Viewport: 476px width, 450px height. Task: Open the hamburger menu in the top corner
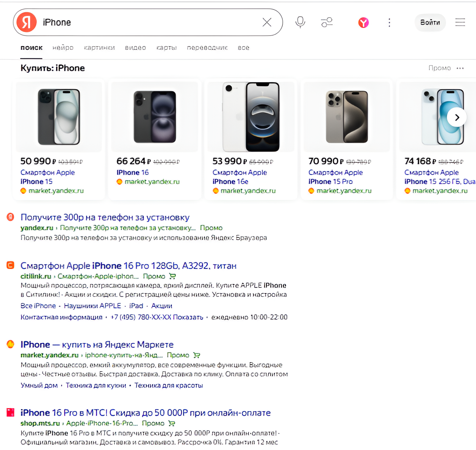[460, 22]
